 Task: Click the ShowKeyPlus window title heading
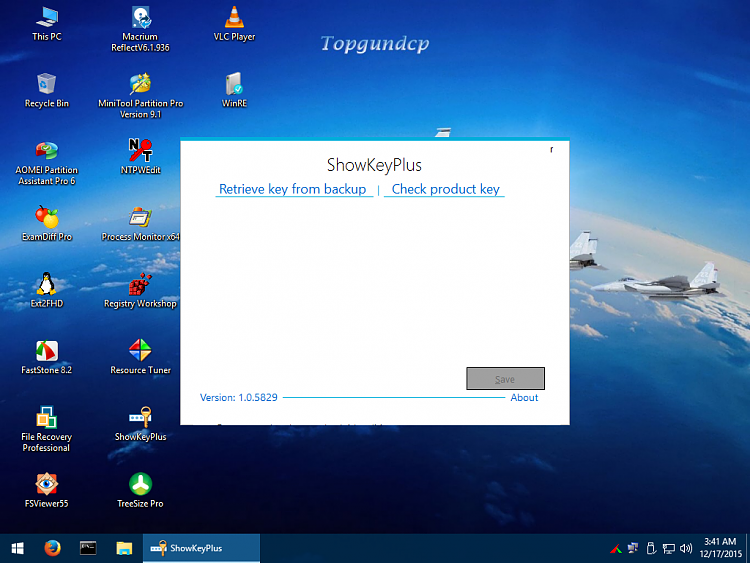374,165
